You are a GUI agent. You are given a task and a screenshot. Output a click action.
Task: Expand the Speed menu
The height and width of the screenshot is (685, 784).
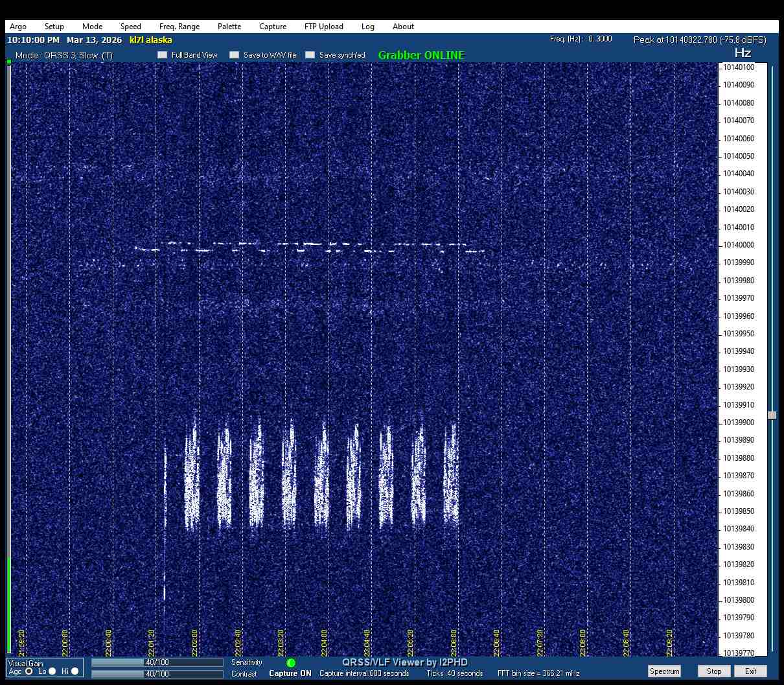click(x=130, y=27)
